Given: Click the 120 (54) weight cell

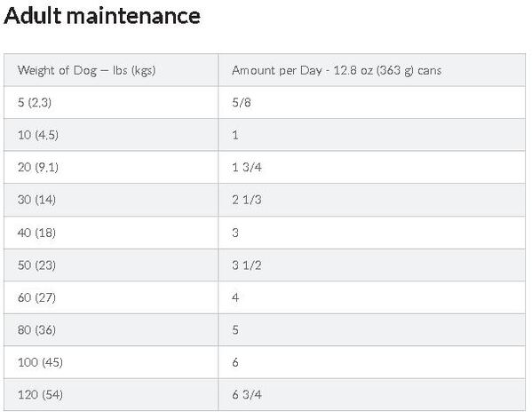Looking at the screenshot, I should pyautogui.click(x=111, y=395).
